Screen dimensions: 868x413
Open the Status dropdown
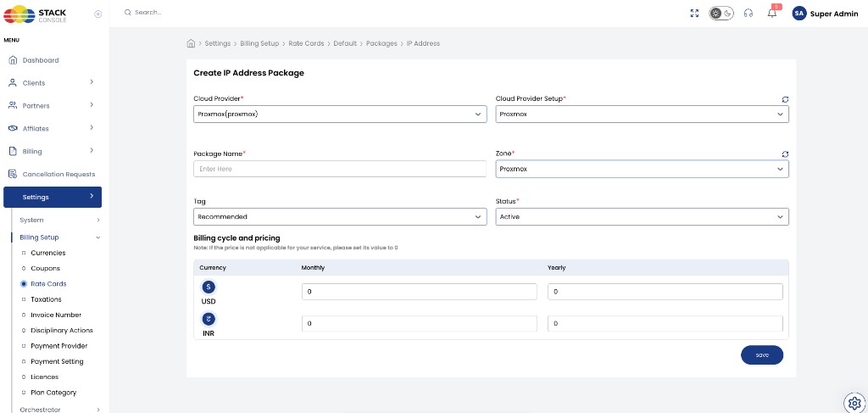tap(643, 217)
